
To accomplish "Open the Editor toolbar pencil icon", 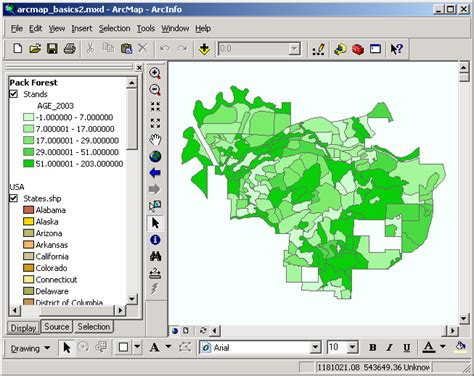I will pyautogui.click(x=318, y=49).
